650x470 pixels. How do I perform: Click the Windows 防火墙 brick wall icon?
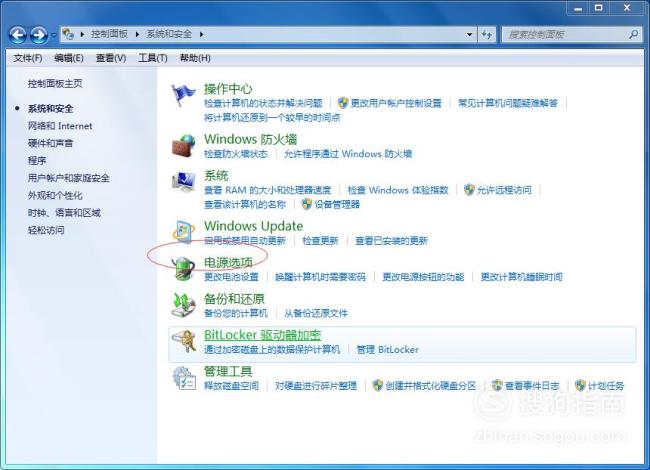click(183, 145)
